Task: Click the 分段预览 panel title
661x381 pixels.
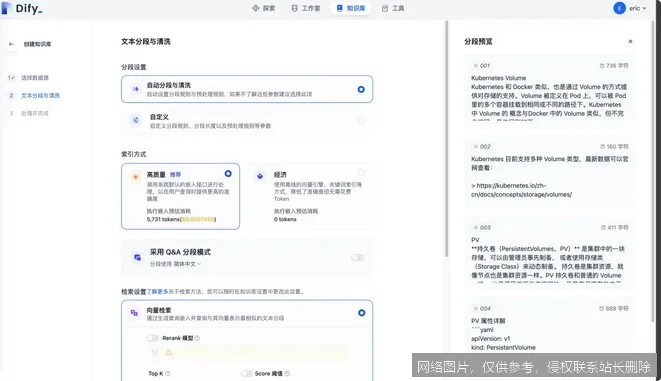Action: pos(478,41)
